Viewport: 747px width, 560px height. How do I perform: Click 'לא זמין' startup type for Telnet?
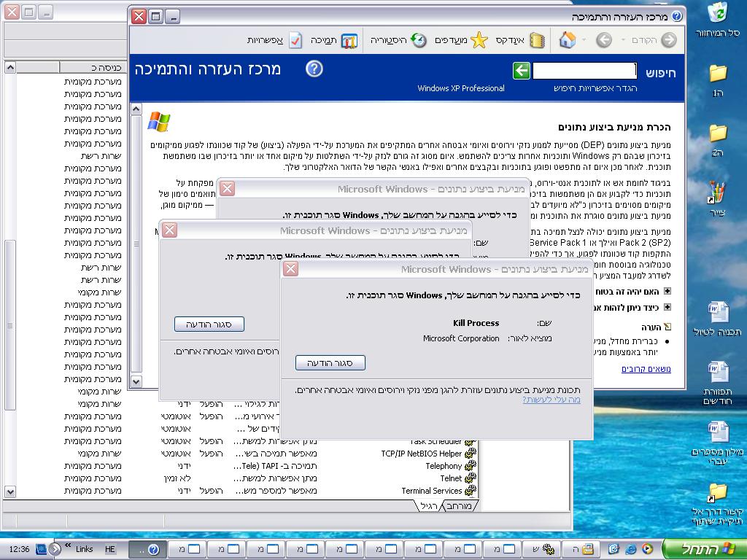click(177, 478)
